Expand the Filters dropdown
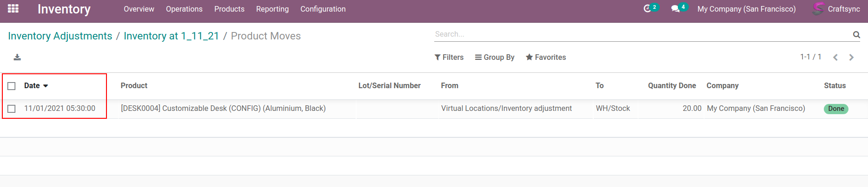The image size is (868, 187). [449, 57]
